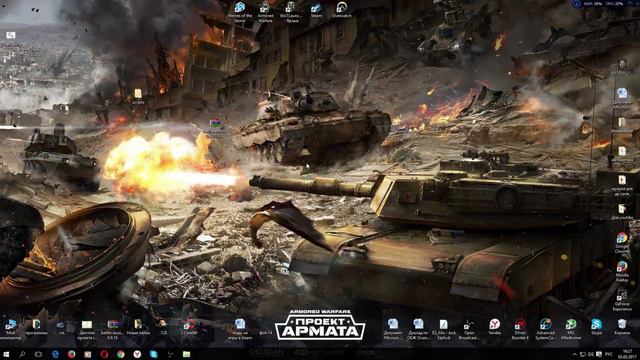
Task: Select the фон 14 desktop item
Action: 265,332
